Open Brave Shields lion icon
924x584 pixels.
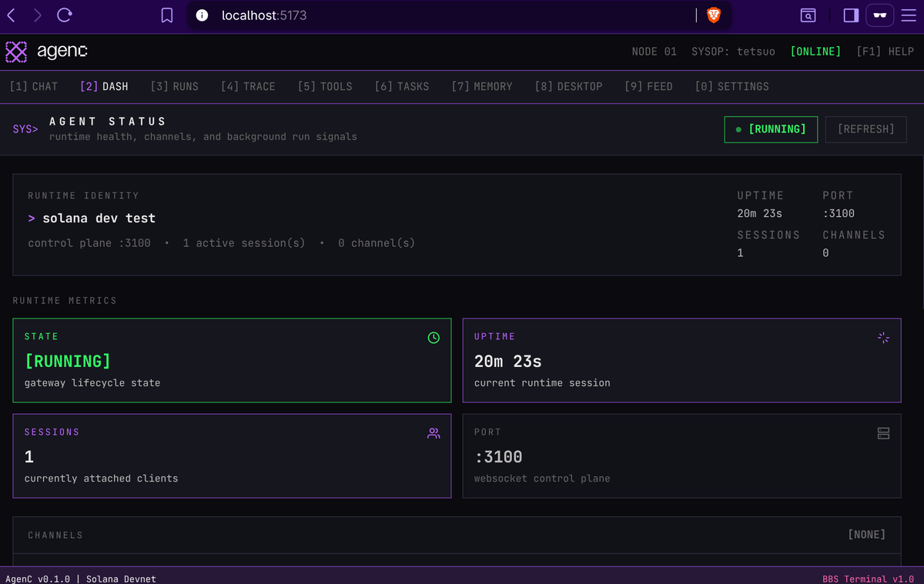[x=714, y=15]
